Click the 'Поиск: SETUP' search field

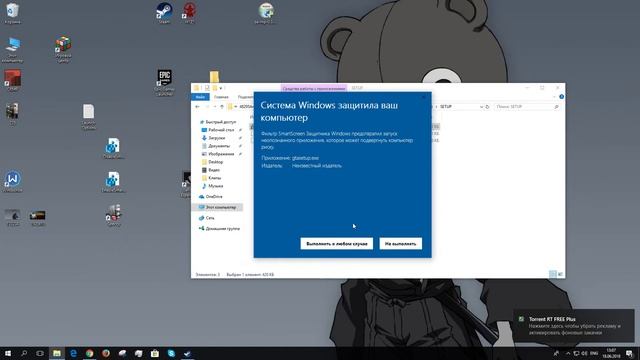pos(526,107)
